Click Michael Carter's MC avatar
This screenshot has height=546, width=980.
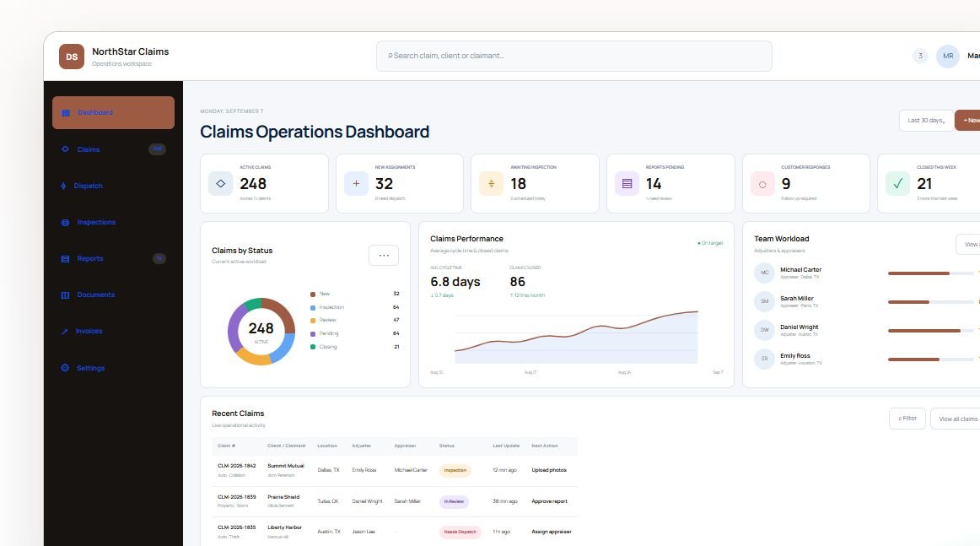tap(764, 273)
